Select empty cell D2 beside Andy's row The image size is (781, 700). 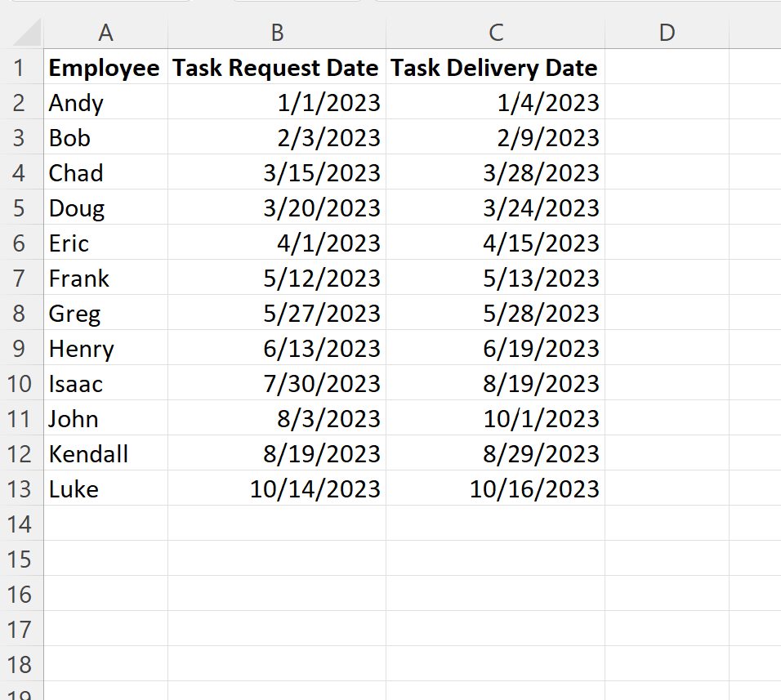(x=667, y=103)
